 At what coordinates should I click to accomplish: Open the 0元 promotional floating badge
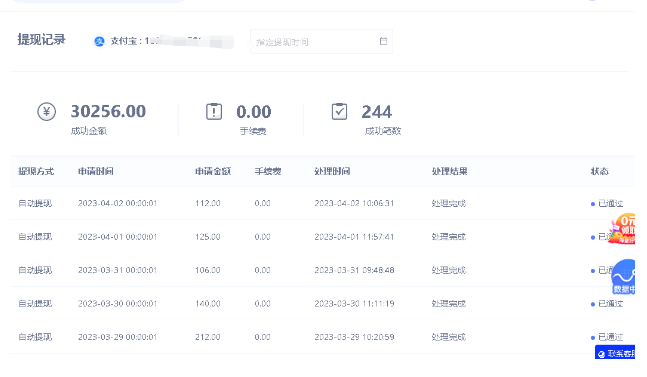tap(622, 229)
